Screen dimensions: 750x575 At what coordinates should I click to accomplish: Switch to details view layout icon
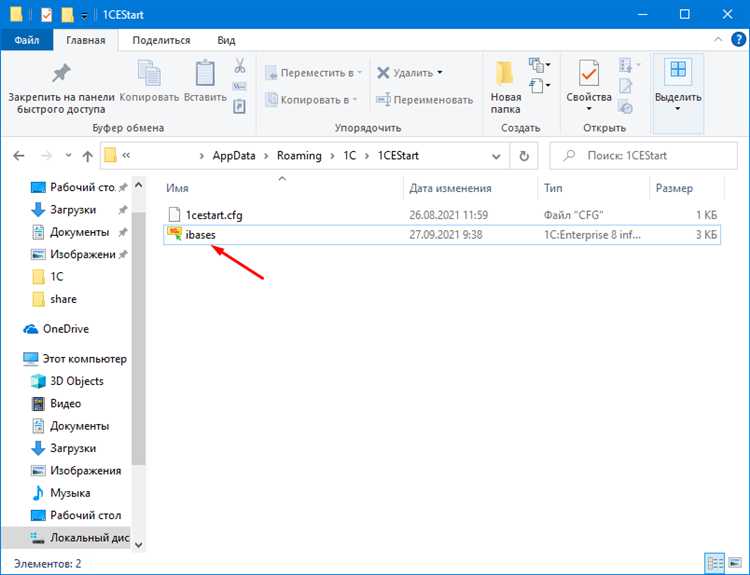716,564
